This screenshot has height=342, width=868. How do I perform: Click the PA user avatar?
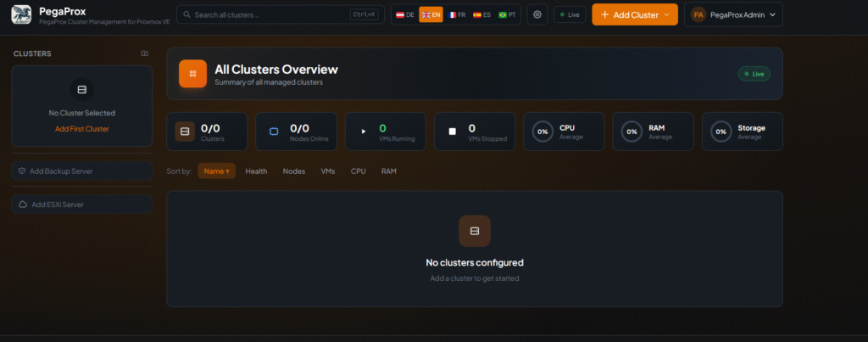[x=698, y=15]
